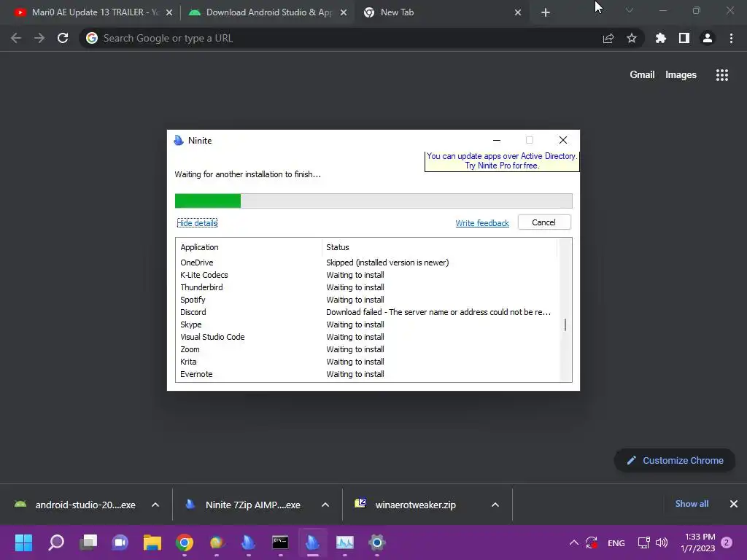
Task: Open Settings gear on the taskbar
Action: 377,542
